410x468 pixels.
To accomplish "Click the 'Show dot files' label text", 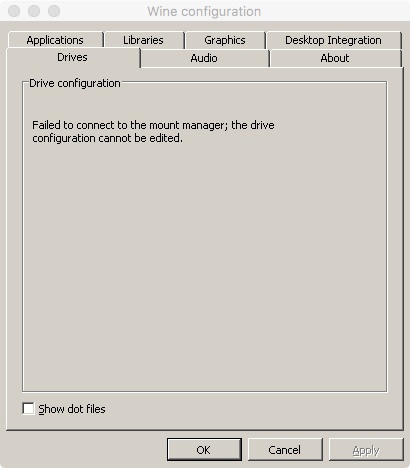I will tap(72, 409).
